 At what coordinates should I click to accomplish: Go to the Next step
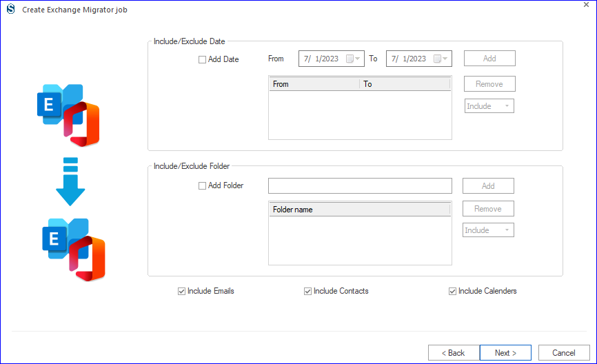(x=505, y=352)
